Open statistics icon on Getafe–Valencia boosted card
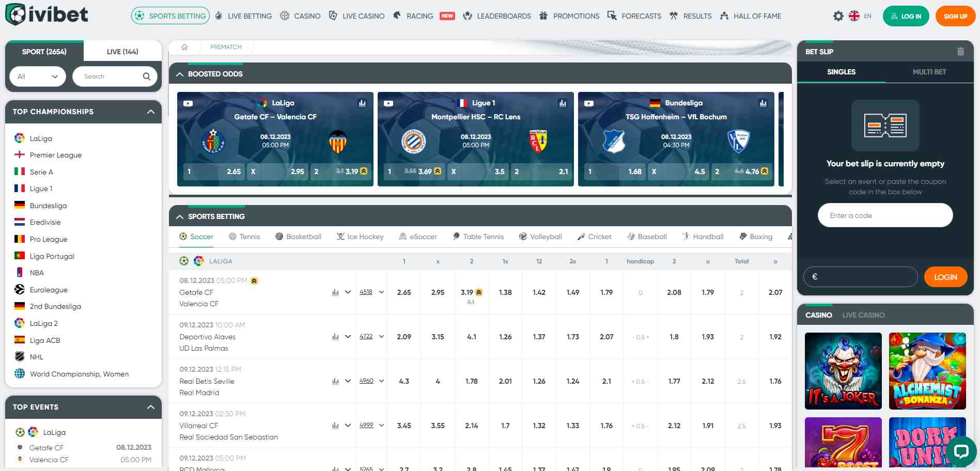The image size is (980, 471). [362, 103]
